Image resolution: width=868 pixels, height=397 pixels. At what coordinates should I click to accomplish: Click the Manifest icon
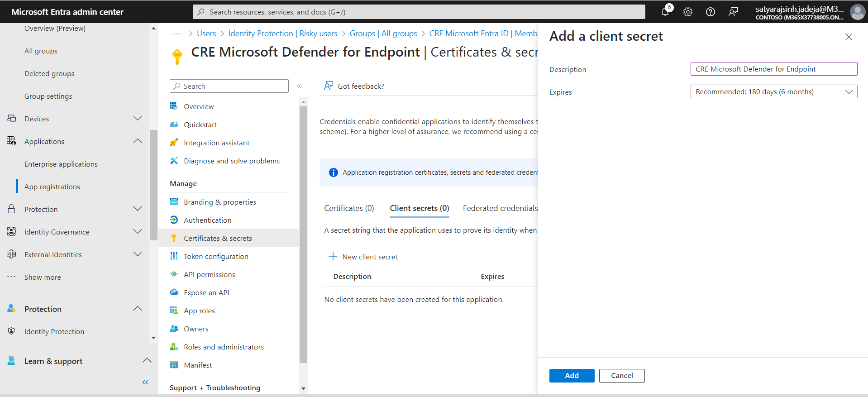(x=174, y=365)
